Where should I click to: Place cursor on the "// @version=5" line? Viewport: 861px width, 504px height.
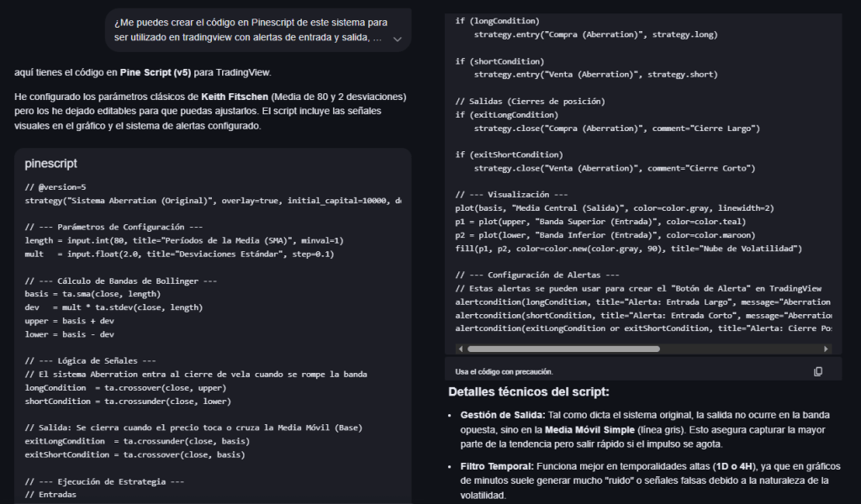(x=55, y=187)
